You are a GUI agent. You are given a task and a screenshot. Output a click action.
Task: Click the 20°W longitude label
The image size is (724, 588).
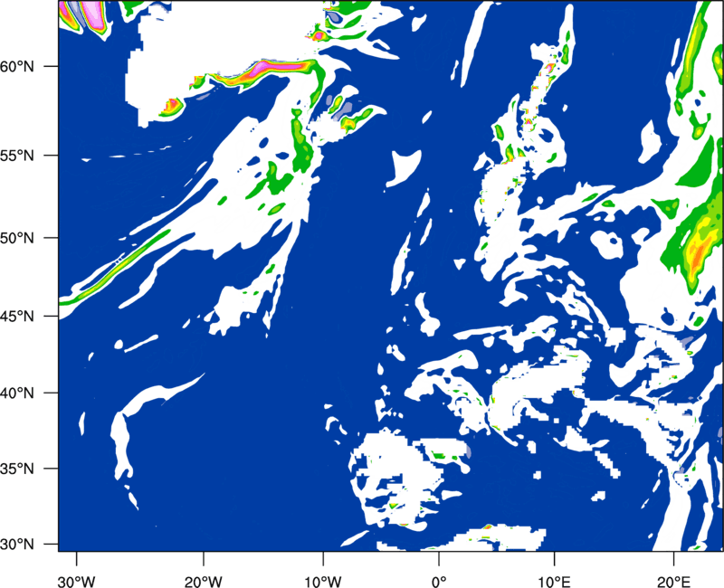coord(203,582)
